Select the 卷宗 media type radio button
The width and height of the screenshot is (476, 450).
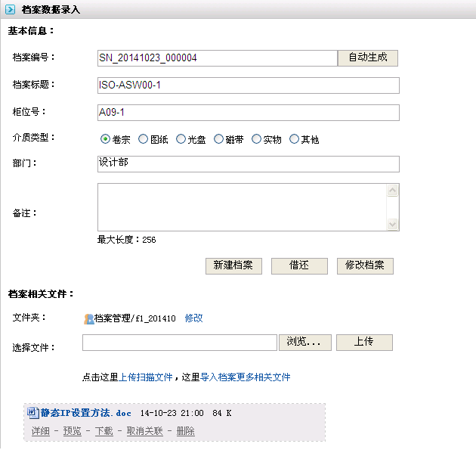click(x=105, y=139)
